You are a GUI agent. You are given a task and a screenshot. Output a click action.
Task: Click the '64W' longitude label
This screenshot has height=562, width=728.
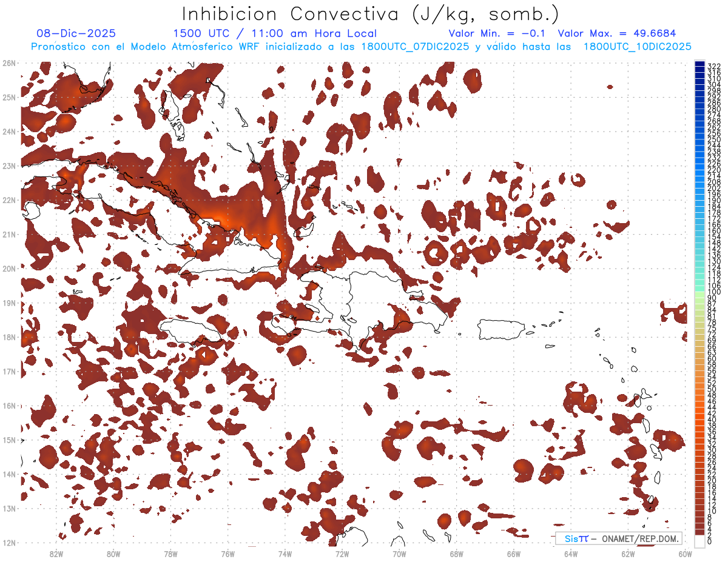pyautogui.click(x=571, y=554)
